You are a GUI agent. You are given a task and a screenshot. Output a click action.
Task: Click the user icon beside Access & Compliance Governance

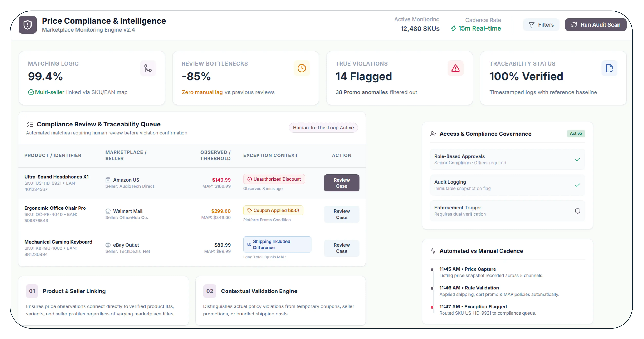(x=433, y=134)
